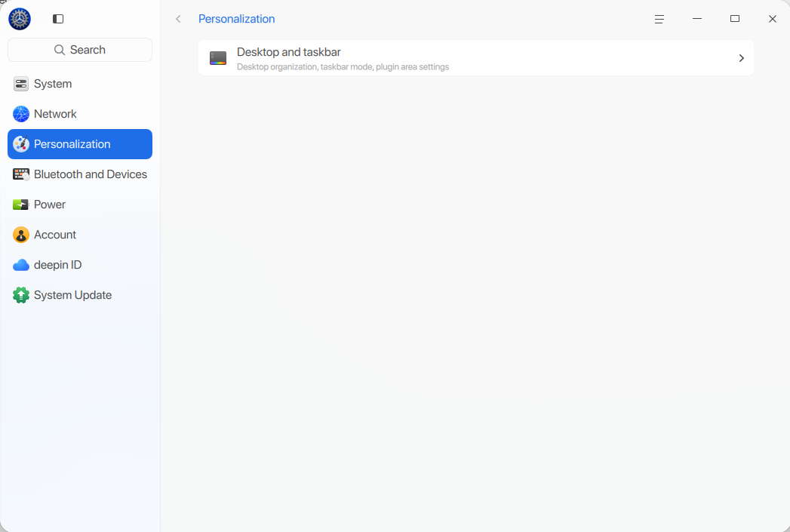Click the Network globe icon
The width and height of the screenshot is (790, 532).
20,115
